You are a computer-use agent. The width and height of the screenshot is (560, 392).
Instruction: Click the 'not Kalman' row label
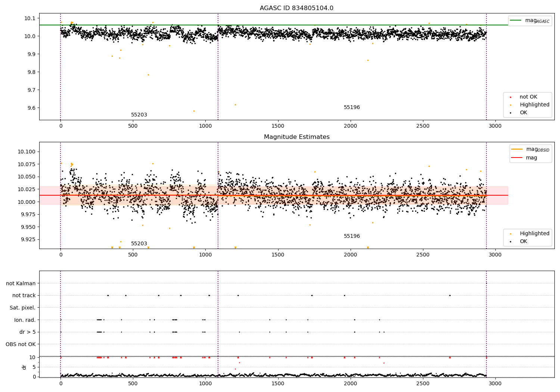21,284
